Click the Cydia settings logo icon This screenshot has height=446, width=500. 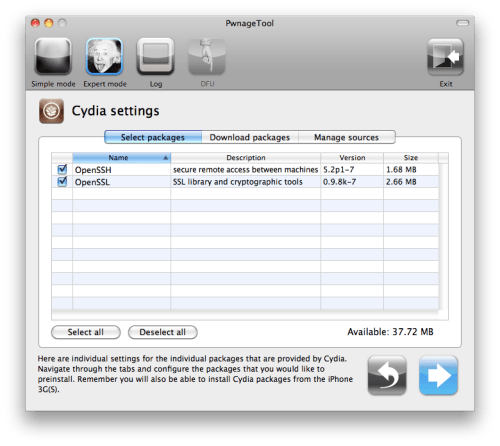tap(51, 111)
